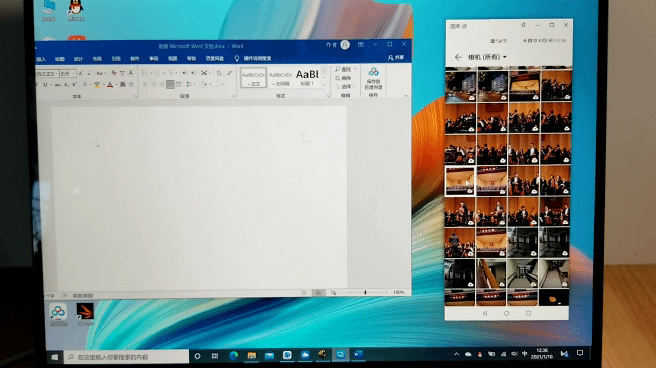
Task: Apply the character border icon
Action: coord(131,73)
